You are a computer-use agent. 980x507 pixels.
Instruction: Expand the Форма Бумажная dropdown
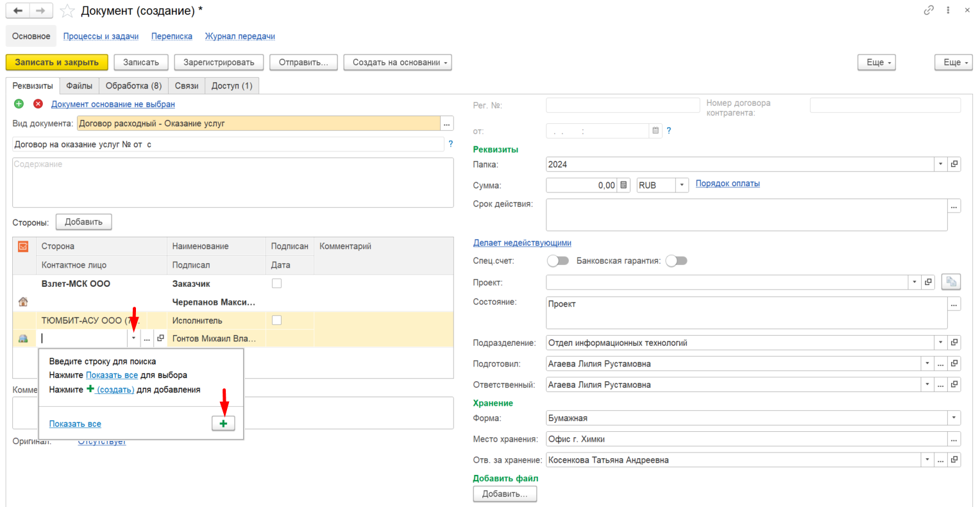(954, 418)
